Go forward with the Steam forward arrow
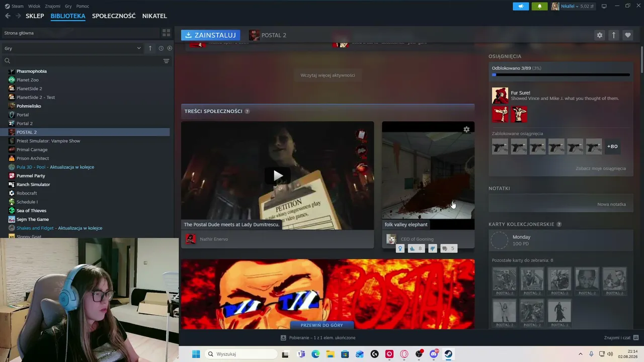 coord(18,16)
